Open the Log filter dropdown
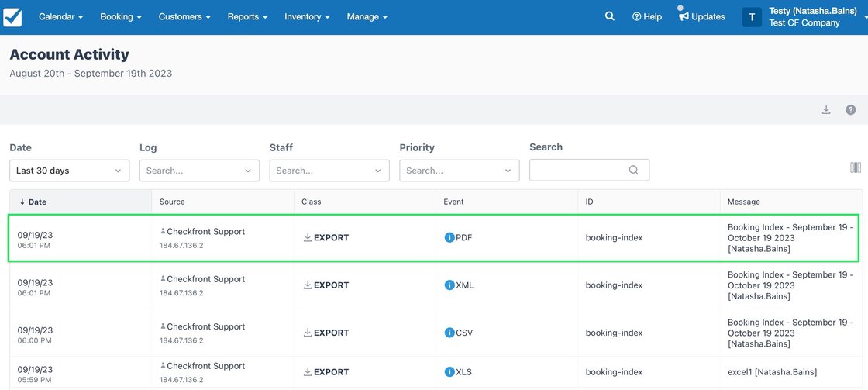The height and width of the screenshot is (390, 868). pos(199,171)
